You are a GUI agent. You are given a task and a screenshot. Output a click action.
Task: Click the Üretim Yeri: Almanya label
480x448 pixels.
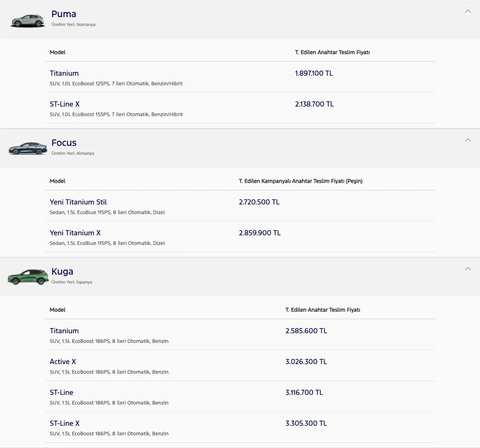coord(73,153)
